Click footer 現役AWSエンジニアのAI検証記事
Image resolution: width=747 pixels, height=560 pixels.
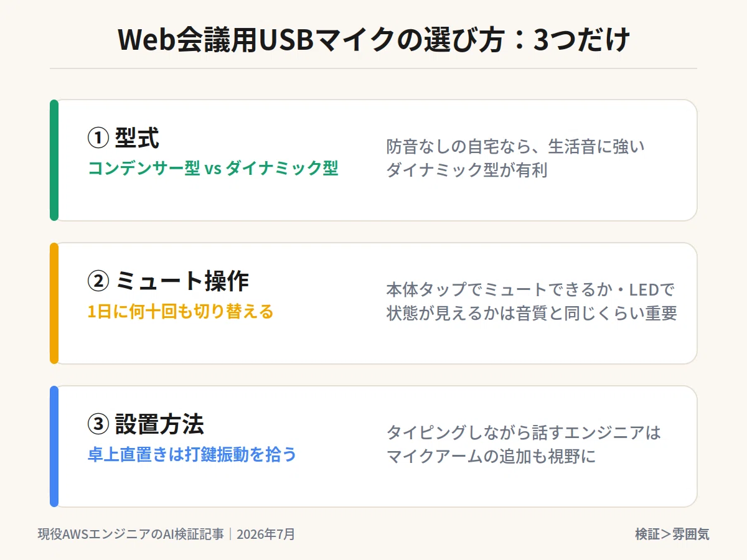(131, 534)
